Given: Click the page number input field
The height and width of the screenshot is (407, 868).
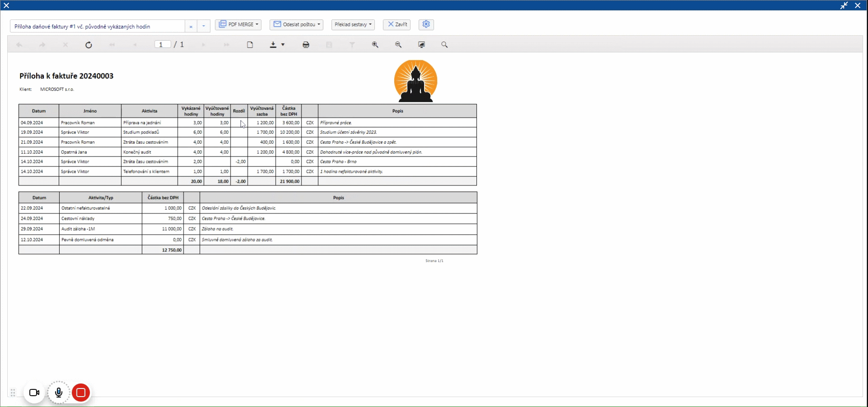Looking at the screenshot, I should point(162,44).
